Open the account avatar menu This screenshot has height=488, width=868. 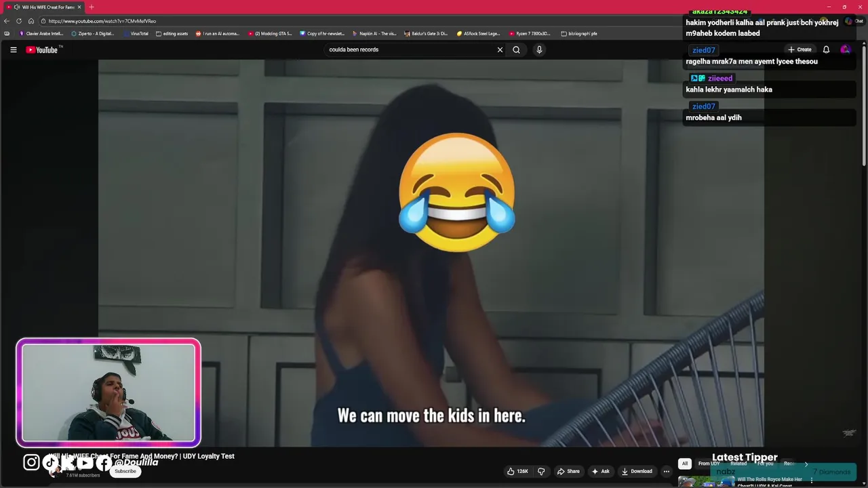tap(845, 49)
